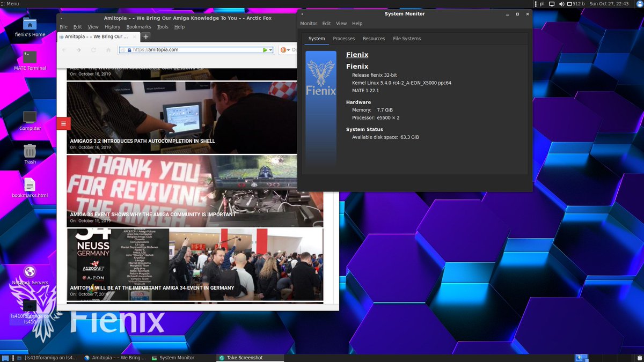The width and height of the screenshot is (644, 362).
Task: Click the back arrow in Arctic Fox
Action: point(64,50)
